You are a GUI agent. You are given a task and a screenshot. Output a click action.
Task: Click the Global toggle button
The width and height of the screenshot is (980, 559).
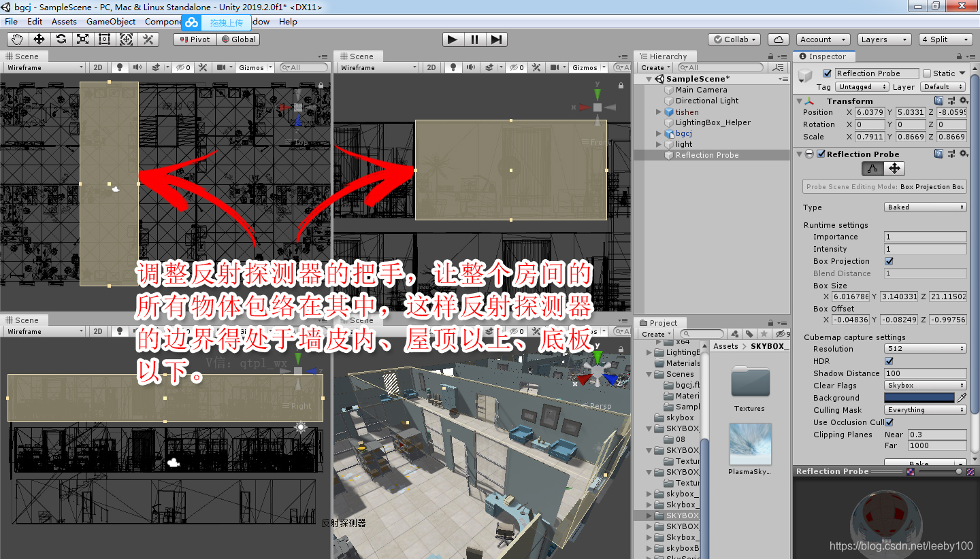[238, 39]
